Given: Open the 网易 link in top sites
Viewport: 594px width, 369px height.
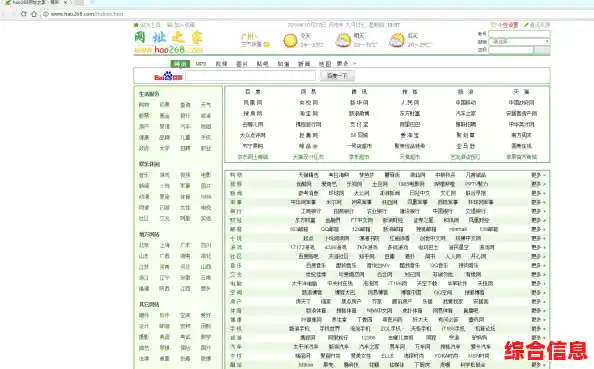Looking at the screenshot, I should 308,92.
